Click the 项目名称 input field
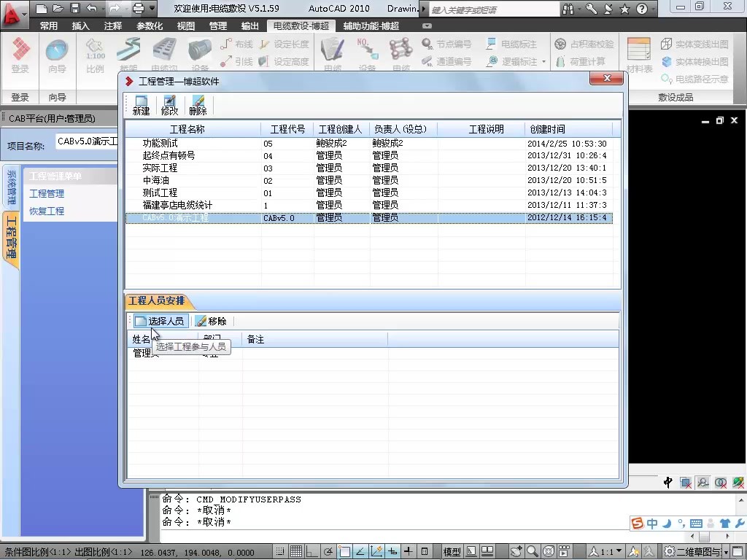Viewport: 747px width, 560px height. click(87, 141)
